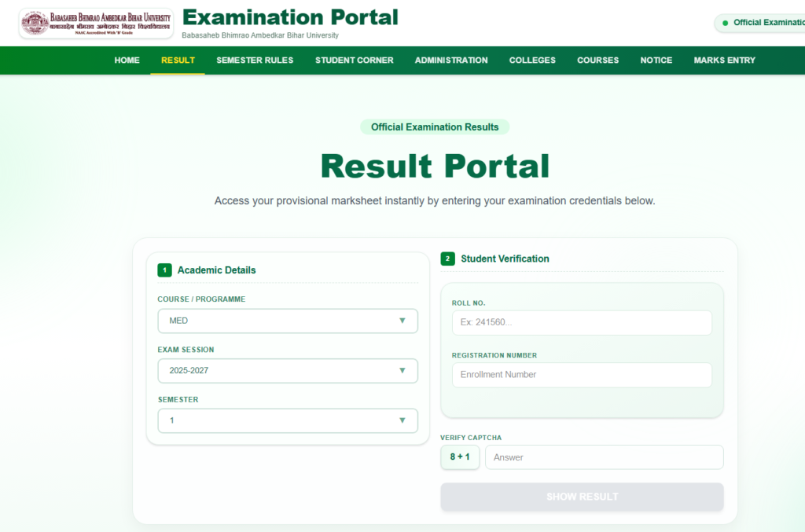Viewport: 805px width, 532px height.
Task: Focus the Registration Number input field
Action: coord(582,375)
